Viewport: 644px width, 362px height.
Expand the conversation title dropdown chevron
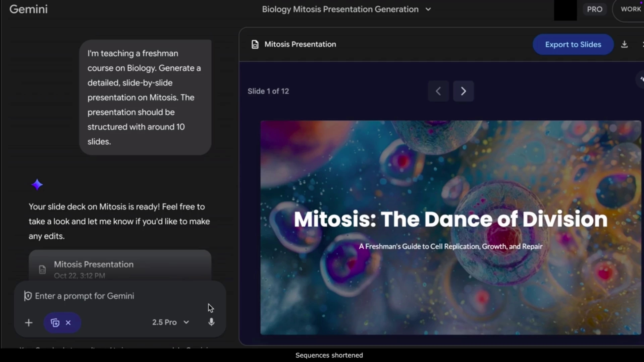coord(428,9)
